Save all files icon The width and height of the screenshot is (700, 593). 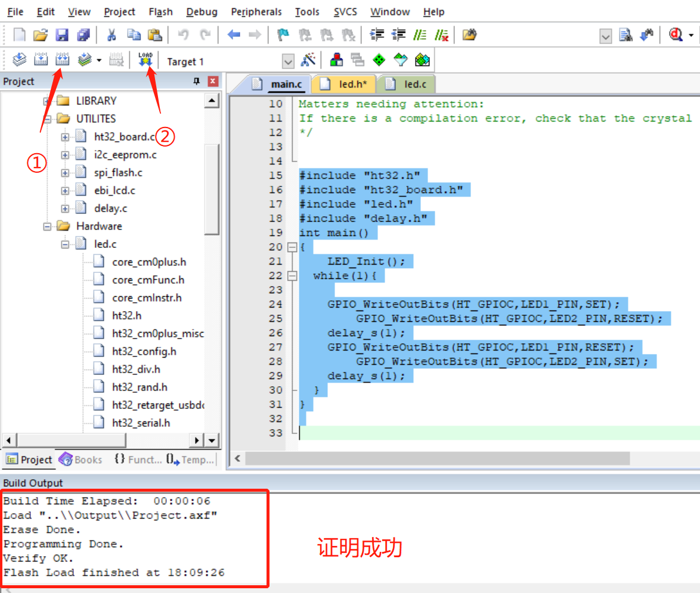(x=83, y=35)
